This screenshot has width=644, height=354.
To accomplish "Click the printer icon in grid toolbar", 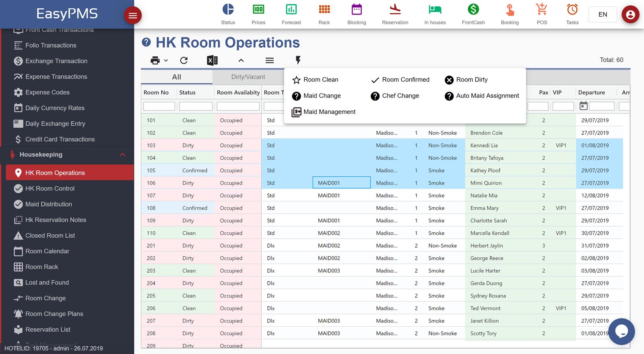I will pos(155,60).
